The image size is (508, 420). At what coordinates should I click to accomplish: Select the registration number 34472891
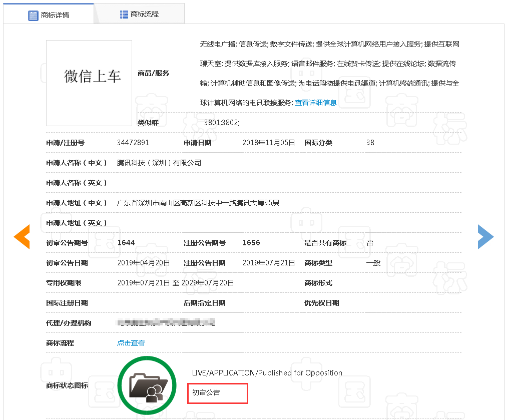[x=133, y=143]
